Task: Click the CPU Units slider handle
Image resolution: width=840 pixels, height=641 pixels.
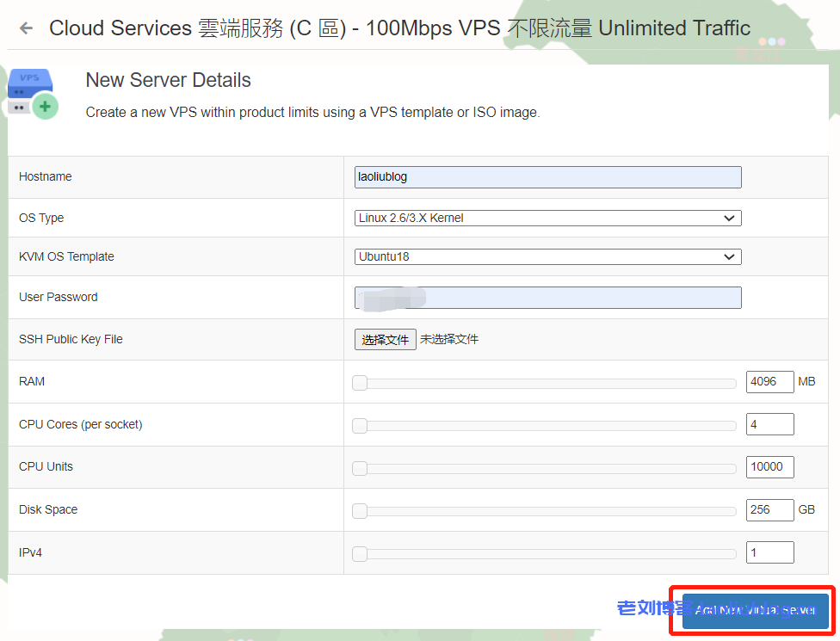Action: [360, 468]
